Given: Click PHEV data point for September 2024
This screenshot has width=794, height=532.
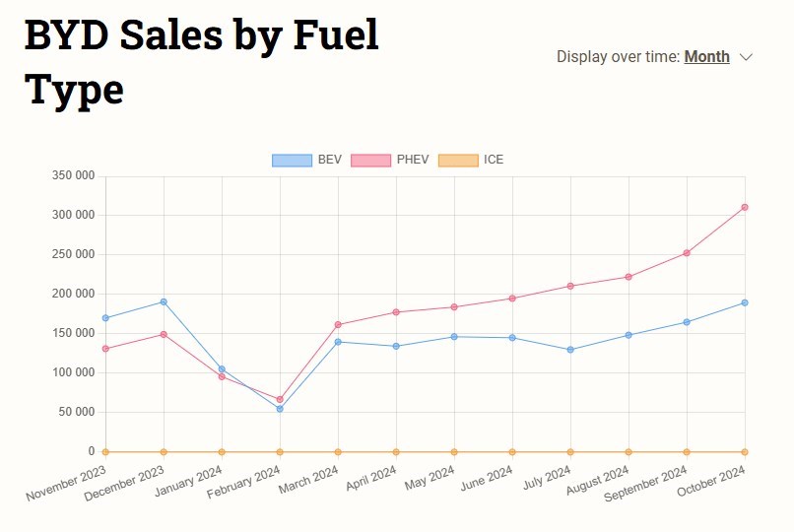Looking at the screenshot, I should (687, 253).
